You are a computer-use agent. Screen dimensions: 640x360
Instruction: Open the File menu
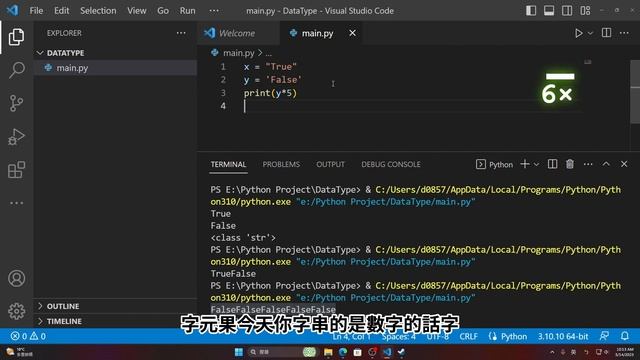(x=36, y=11)
